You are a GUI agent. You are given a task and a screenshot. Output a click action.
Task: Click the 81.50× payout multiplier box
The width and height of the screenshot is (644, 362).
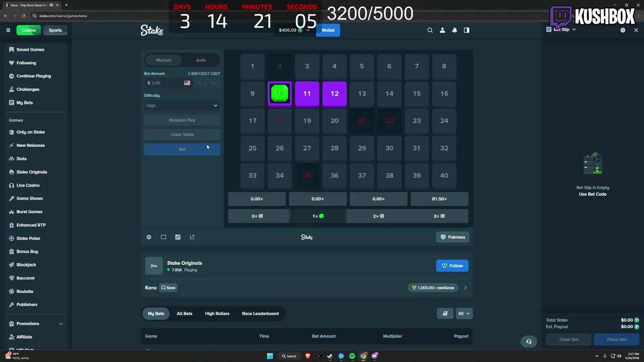[439, 199]
